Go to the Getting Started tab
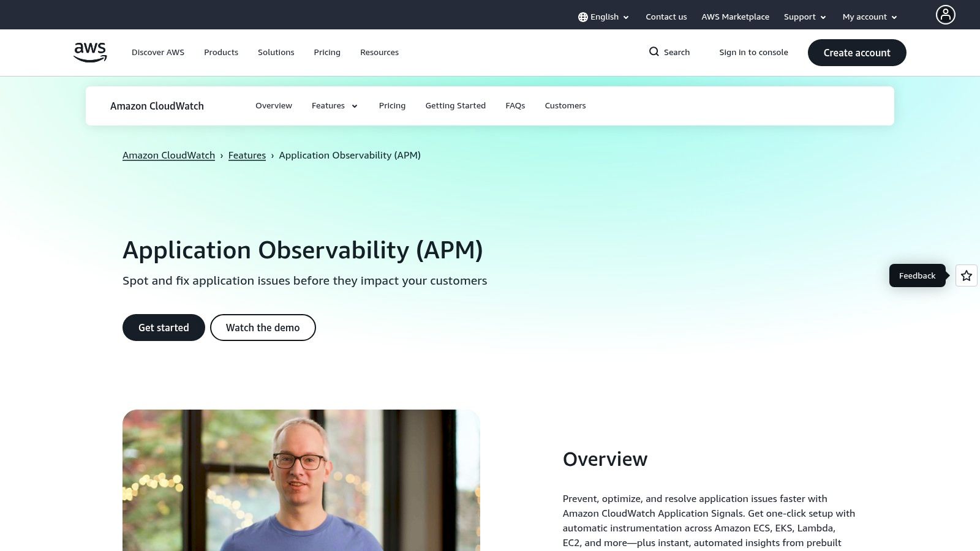This screenshot has height=551, width=980. [455, 106]
